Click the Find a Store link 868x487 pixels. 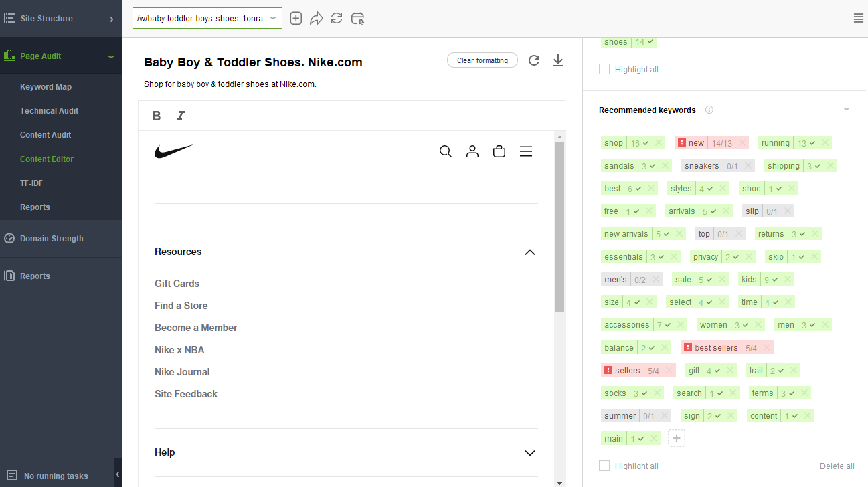(181, 306)
